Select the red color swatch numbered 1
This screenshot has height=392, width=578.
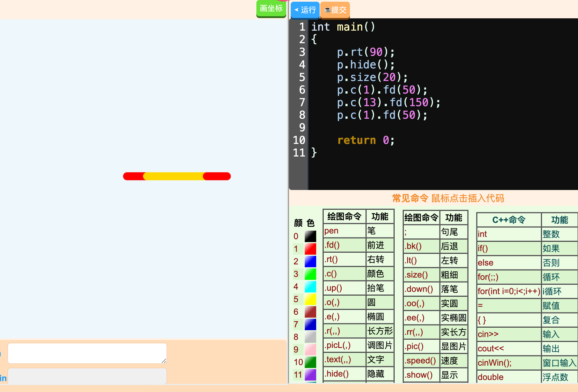[x=310, y=249]
